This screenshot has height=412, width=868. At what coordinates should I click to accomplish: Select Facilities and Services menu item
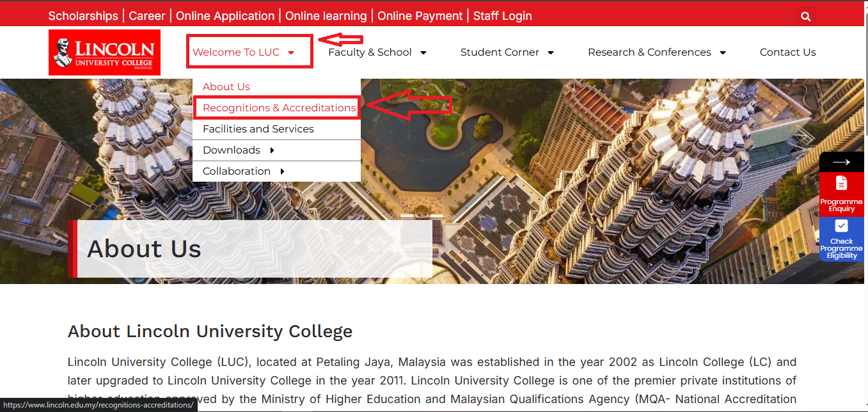point(276,129)
